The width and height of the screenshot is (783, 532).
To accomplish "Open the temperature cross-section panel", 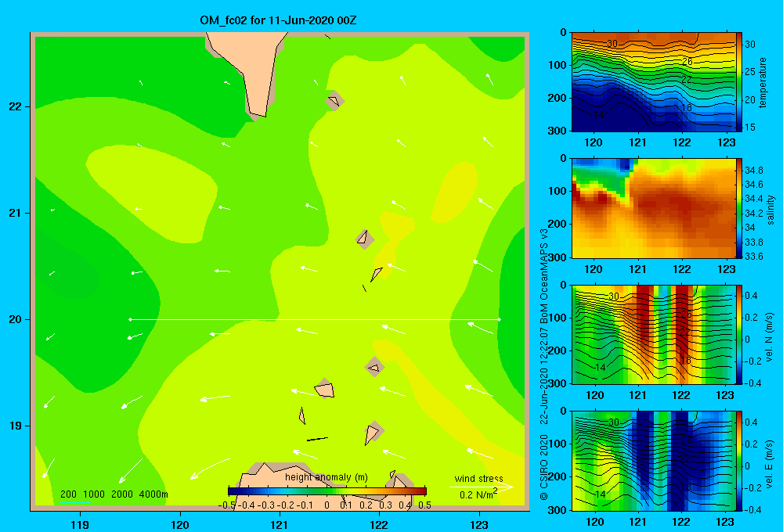I will [x=654, y=82].
